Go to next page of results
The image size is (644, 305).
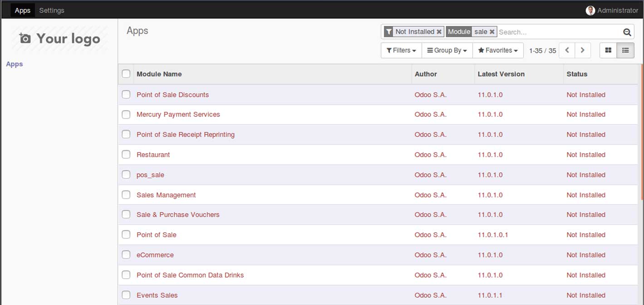pyautogui.click(x=583, y=50)
